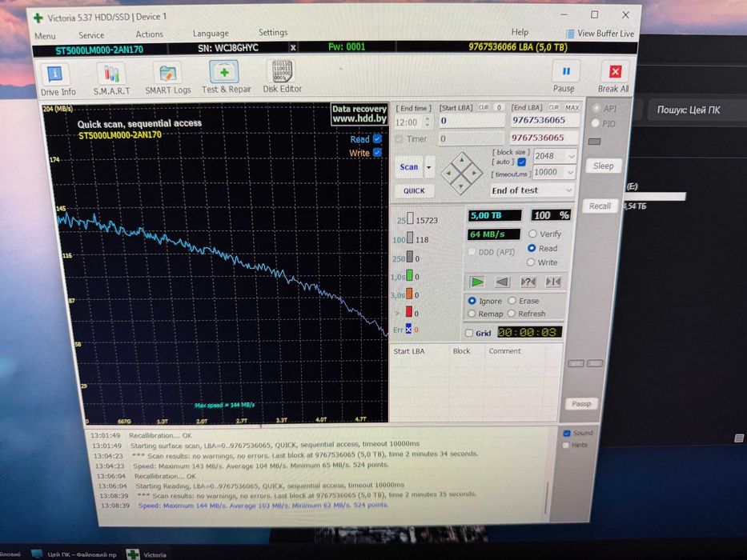Click the Err blue X icon
Viewport: 747px width, 560px height.
(x=408, y=329)
